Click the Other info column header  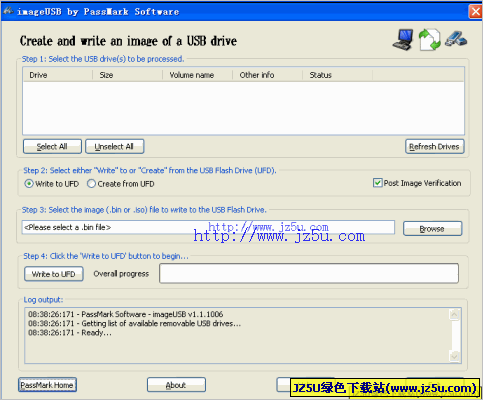pyautogui.click(x=267, y=75)
